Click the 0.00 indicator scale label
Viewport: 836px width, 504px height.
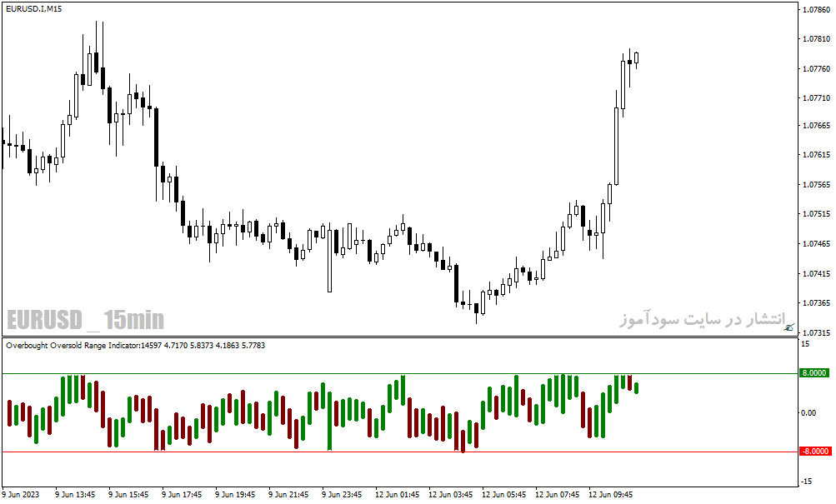coord(808,412)
